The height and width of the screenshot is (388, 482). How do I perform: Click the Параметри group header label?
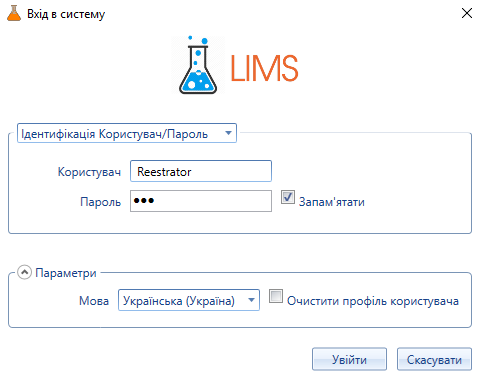point(66,273)
